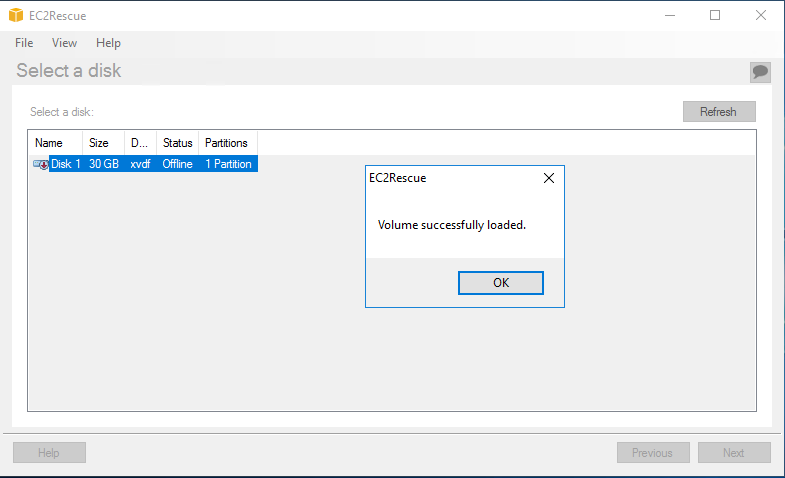Viewport: 785px width, 478px height.
Task: Click OK in the volume loaded dialog
Action: 501,283
